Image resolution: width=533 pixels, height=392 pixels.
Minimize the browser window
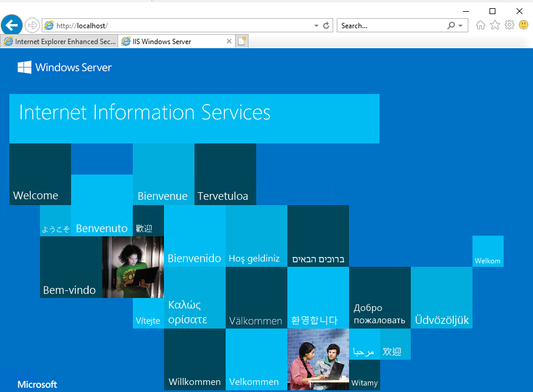pyautogui.click(x=465, y=11)
